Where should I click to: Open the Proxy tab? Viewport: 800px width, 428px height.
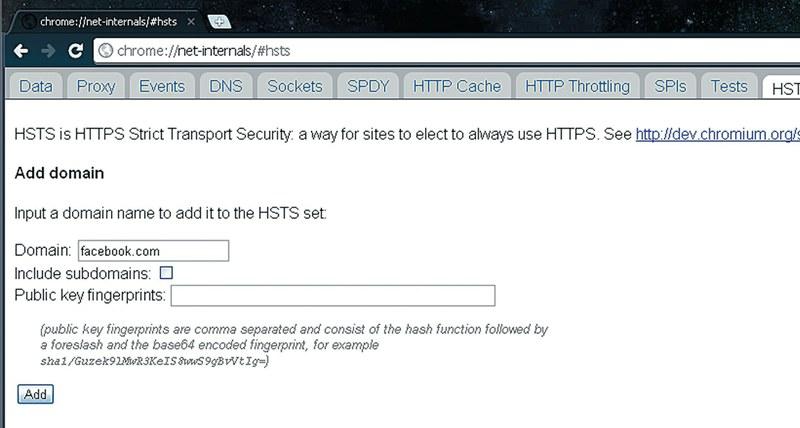96,87
